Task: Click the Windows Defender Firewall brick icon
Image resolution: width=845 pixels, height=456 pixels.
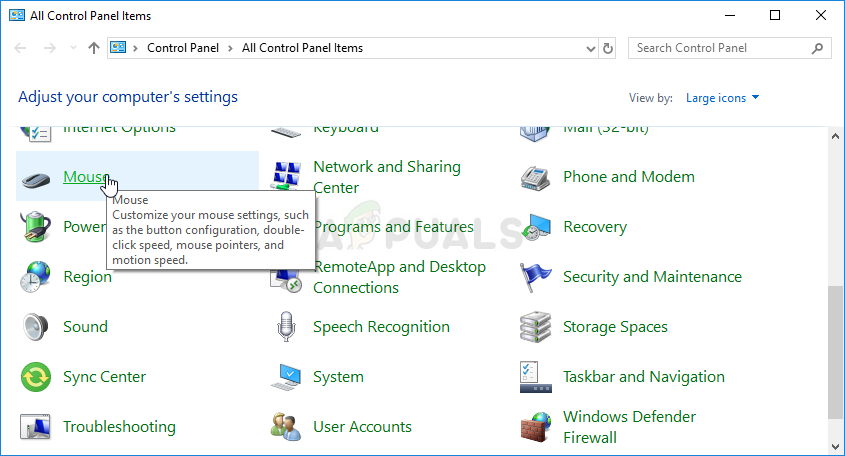Action: tap(536, 427)
